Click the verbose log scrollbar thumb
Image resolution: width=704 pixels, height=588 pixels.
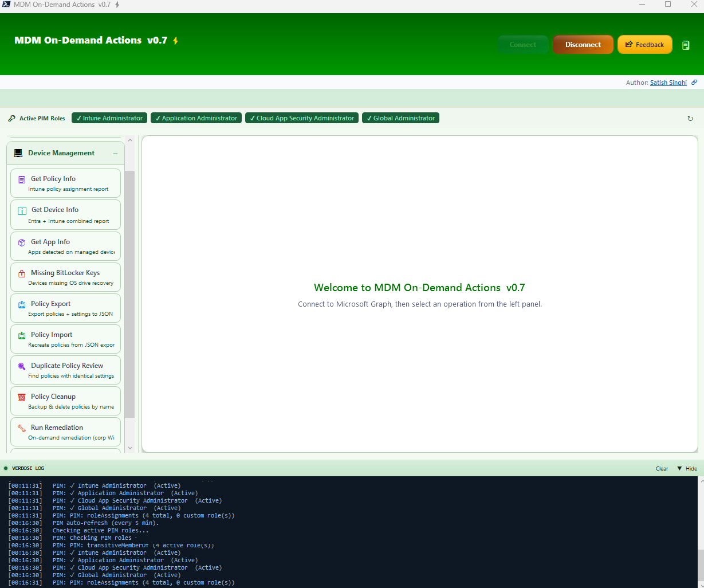701,564
